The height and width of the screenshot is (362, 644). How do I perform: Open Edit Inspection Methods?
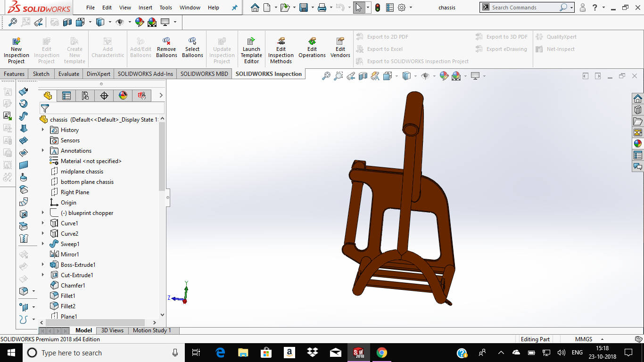tap(281, 50)
